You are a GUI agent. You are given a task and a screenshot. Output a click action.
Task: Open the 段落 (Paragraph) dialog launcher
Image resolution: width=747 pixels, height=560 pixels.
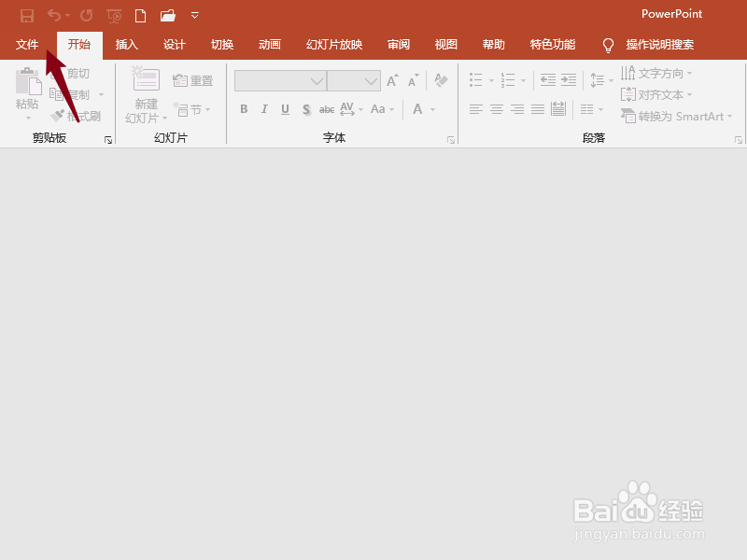coord(738,139)
